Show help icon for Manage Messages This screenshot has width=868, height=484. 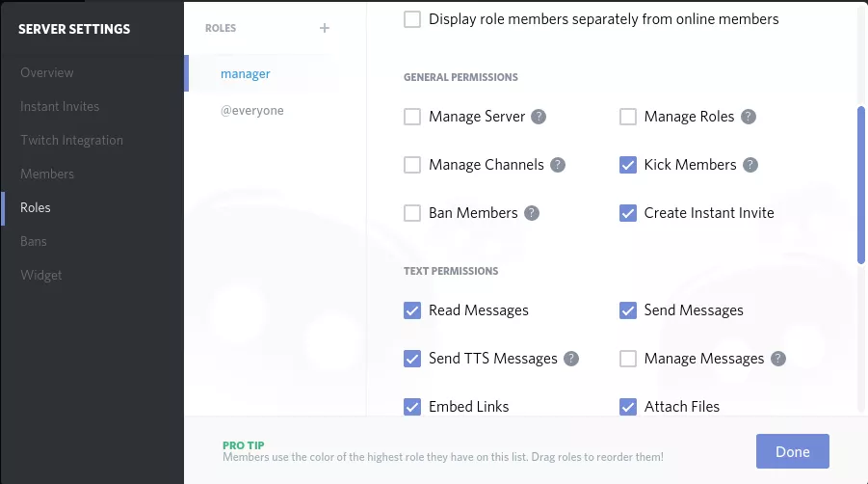coord(777,359)
